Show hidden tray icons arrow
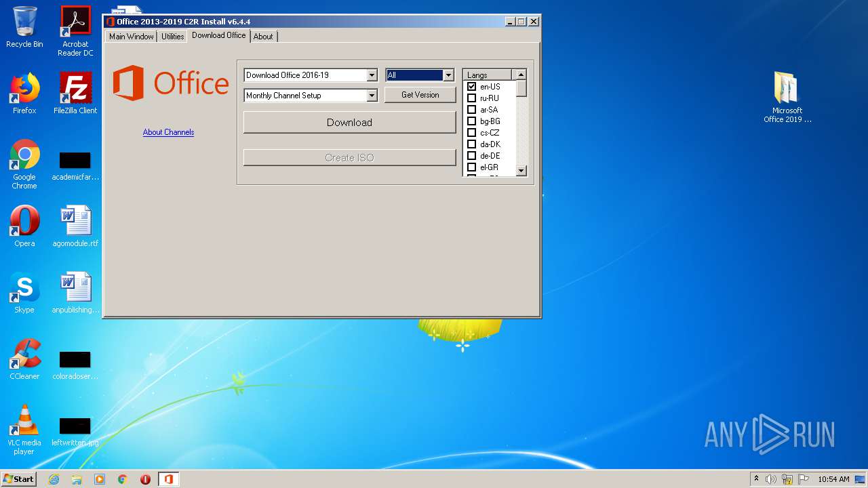The image size is (868, 488). 756,479
